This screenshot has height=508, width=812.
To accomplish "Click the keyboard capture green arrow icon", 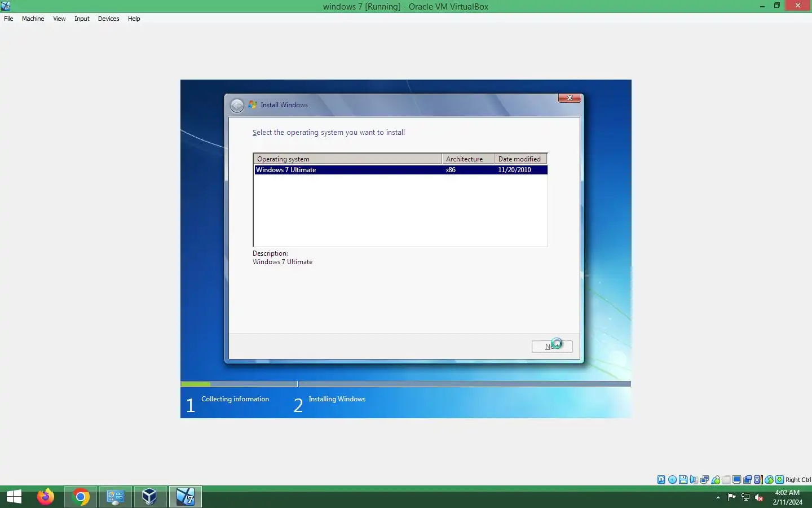I will (x=780, y=480).
